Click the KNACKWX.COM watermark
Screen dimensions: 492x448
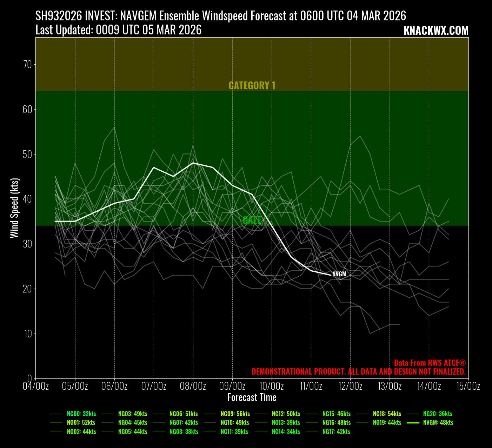[436, 31]
